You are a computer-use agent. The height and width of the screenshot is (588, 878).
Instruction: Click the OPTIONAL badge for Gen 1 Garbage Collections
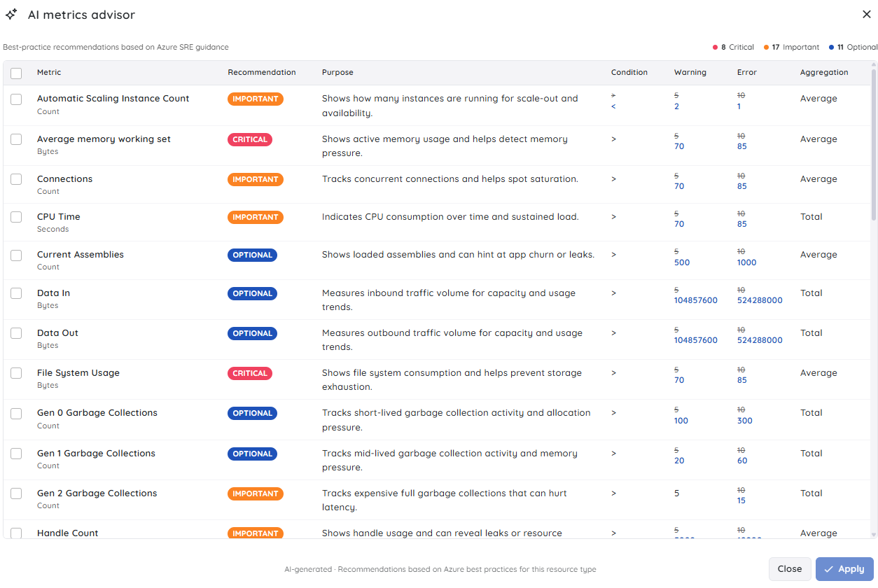252,454
